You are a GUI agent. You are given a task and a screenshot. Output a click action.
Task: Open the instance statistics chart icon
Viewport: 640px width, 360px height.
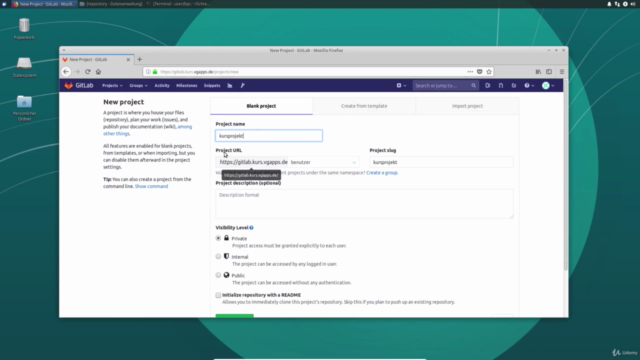pyautogui.click(x=230, y=86)
